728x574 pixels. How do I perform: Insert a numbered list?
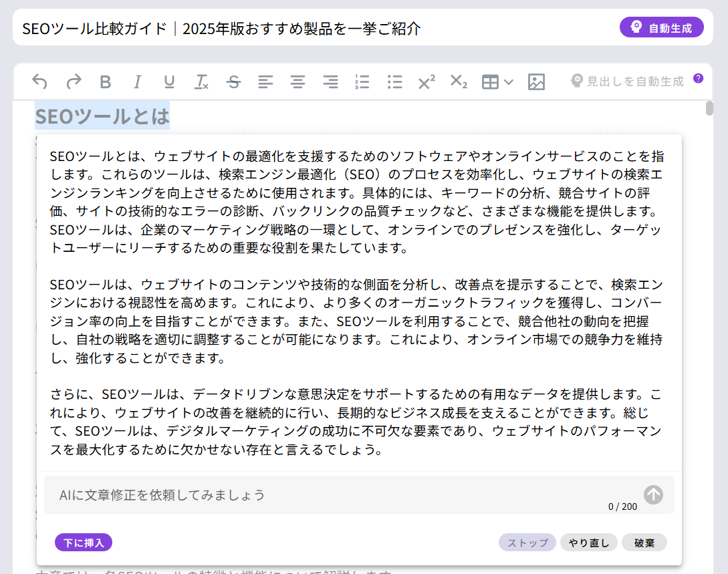pos(362,82)
